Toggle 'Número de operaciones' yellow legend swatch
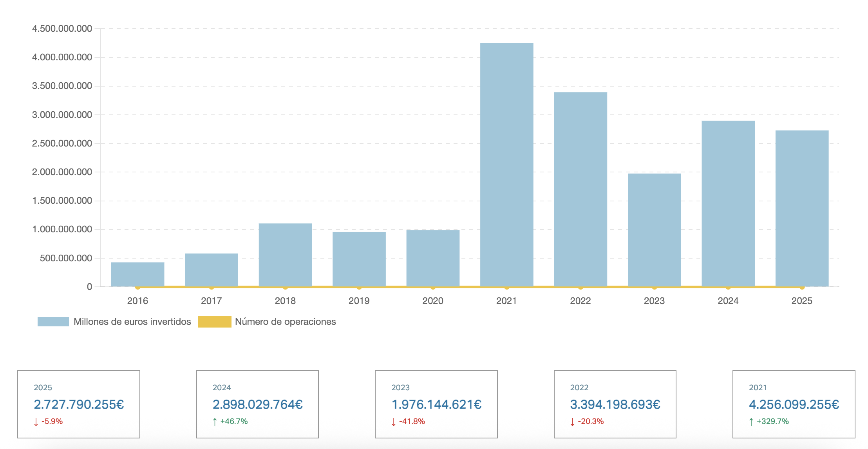This screenshot has height=449, width=868. 214,322
